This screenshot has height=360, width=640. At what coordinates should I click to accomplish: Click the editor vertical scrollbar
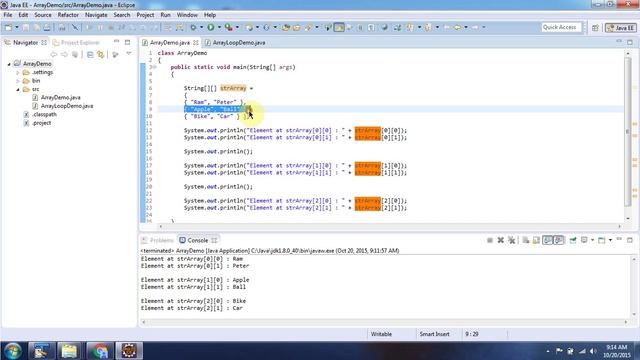[628, 131]
